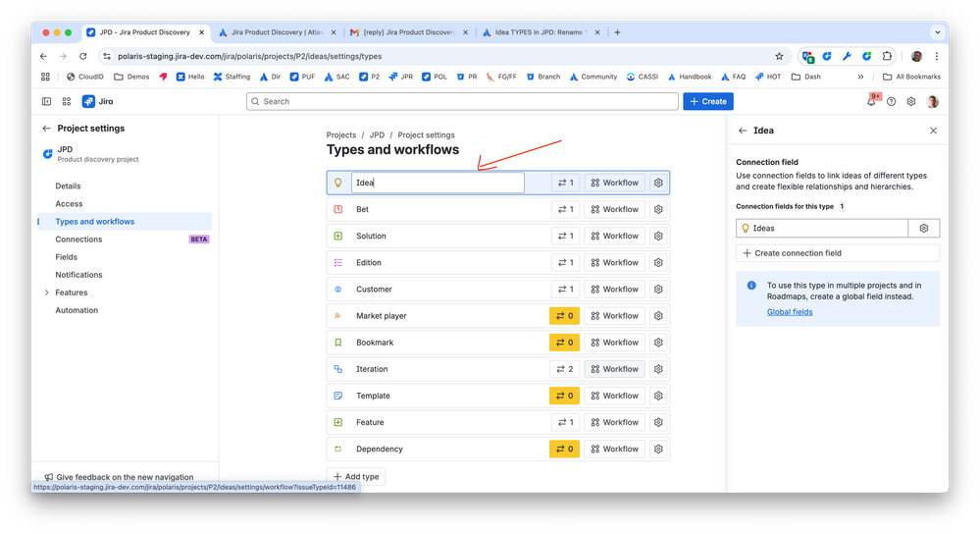Collapse sidebar with the panel toggle icon
This screenshot has width=980, height=534.
point(46,101)
